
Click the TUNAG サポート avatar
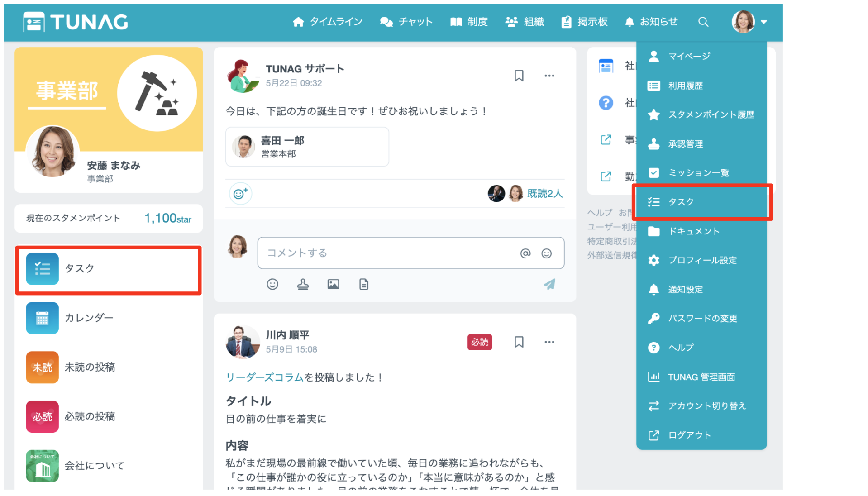[243, 76]
